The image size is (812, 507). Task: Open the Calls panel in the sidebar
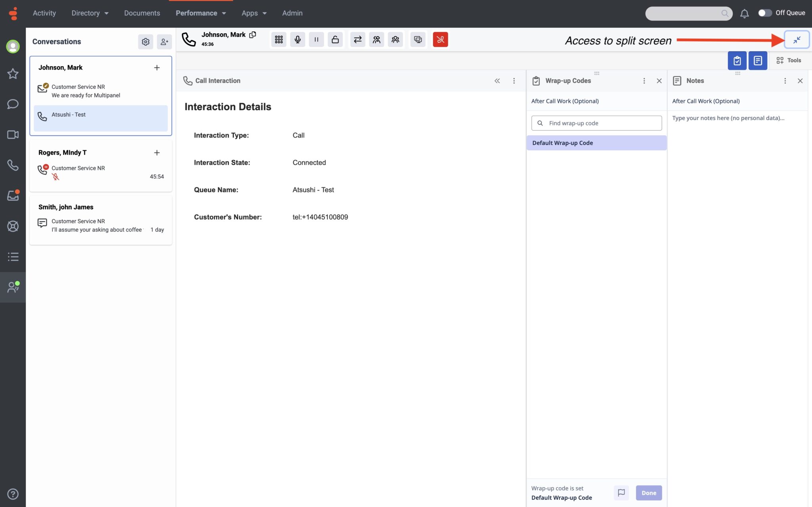click(x=13, y=165)
